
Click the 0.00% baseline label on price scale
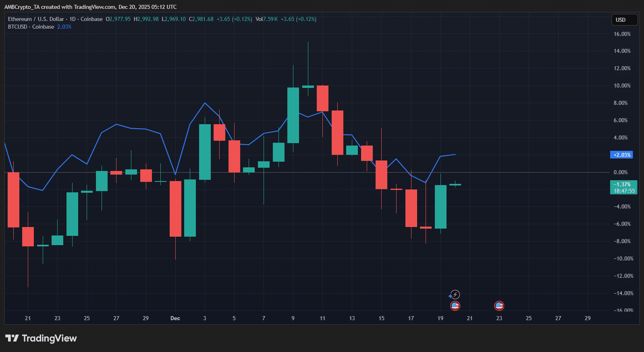pyautogui.click(x=620, y=172)
